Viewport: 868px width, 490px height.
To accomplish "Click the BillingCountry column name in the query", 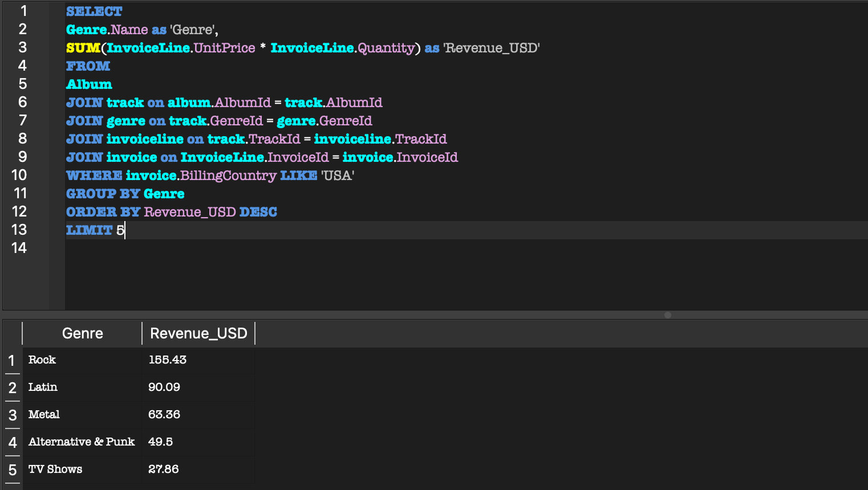I will coord(228,175).
